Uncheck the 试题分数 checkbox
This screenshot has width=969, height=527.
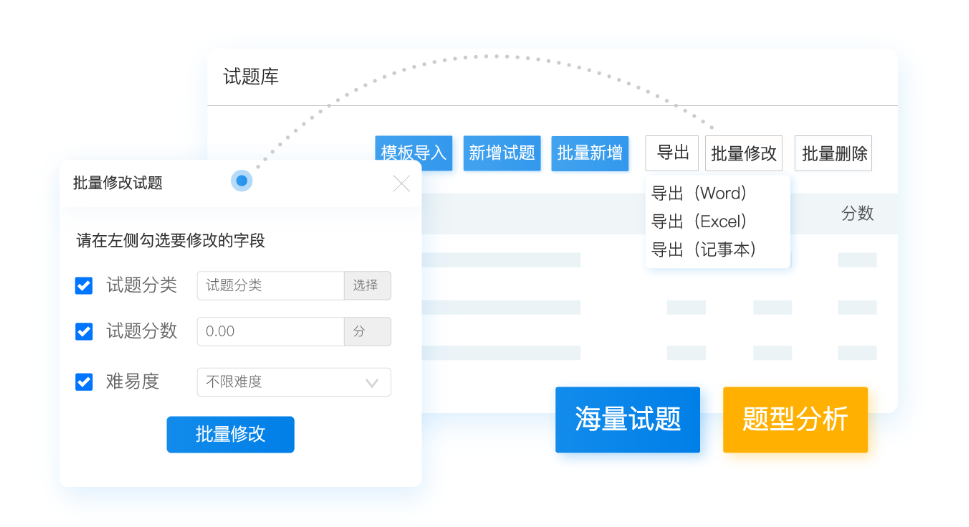[84, 331]
